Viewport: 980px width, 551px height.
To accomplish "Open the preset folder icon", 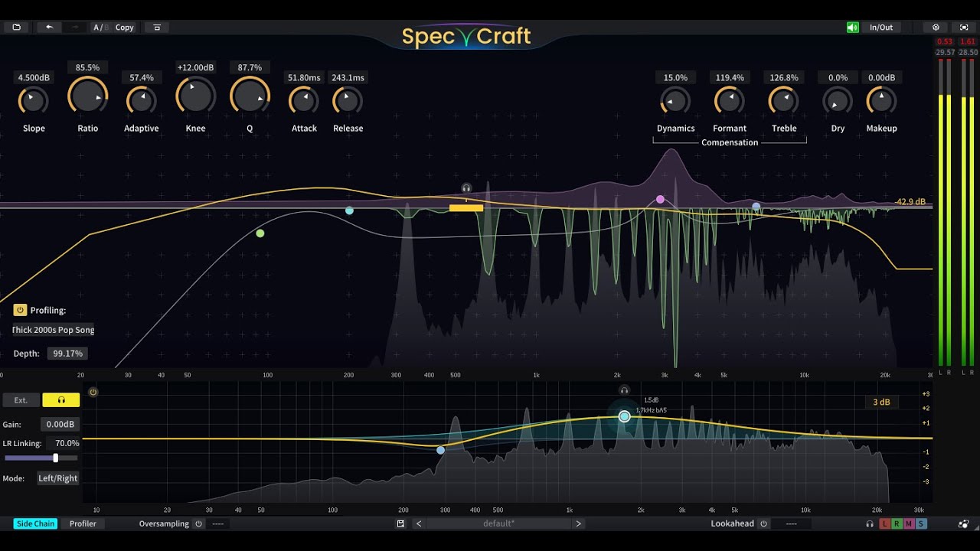I will point(16,27).
